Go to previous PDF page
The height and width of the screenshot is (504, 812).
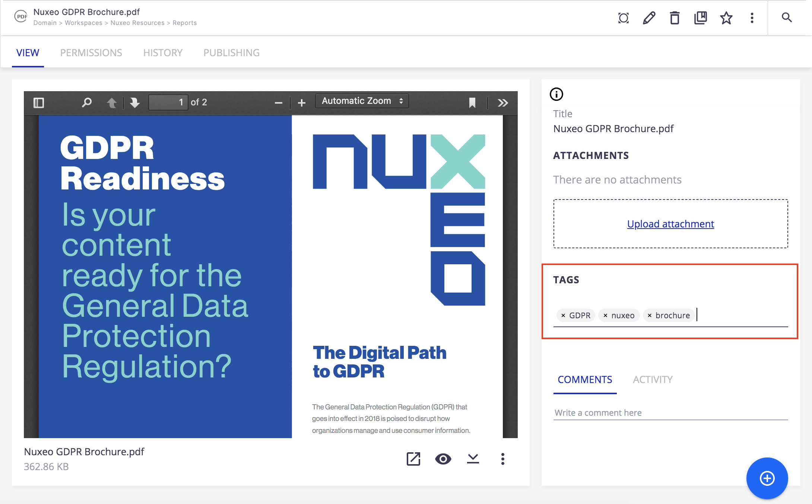click(x=112, y=102)
